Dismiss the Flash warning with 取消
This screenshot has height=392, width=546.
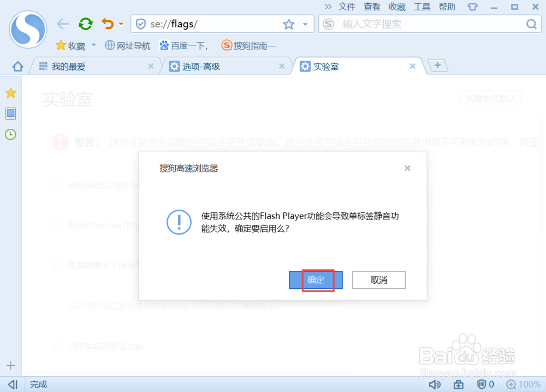[378, 280]
